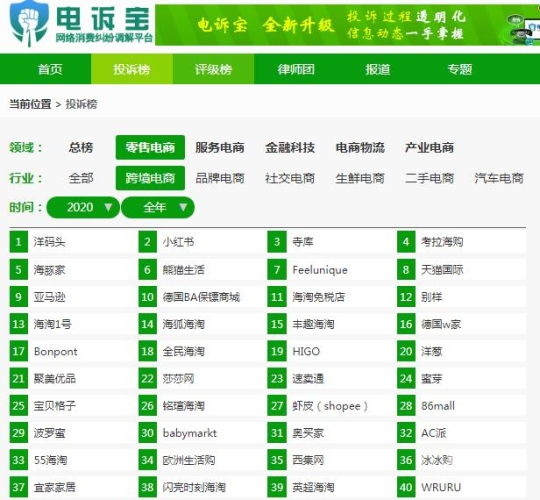Open rank 4 entry 考拉海购
This screenshot has width=540, height=500.
442,242
